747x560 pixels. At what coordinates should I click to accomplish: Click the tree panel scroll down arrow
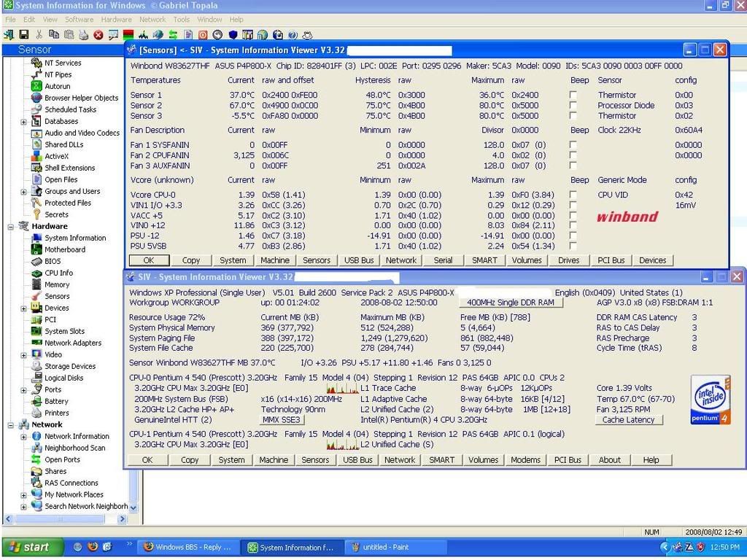[133, 507]
